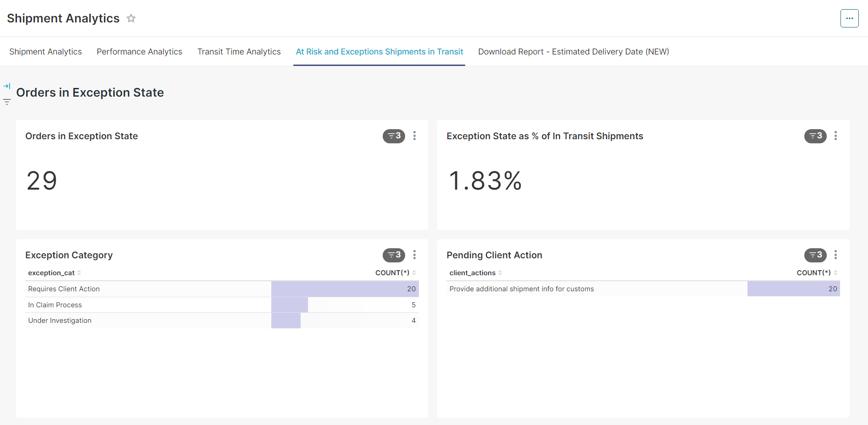Switch to the Transit Time Analytics tab

click(x=239, y=52)
